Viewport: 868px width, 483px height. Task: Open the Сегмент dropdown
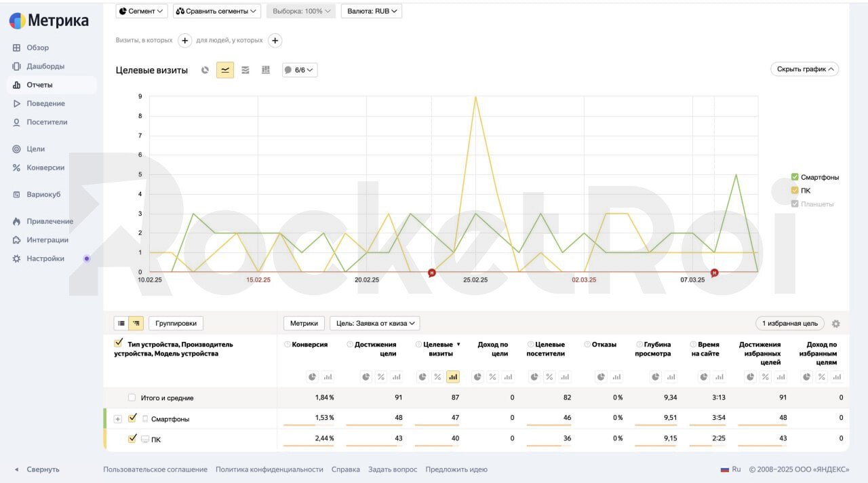142,11
